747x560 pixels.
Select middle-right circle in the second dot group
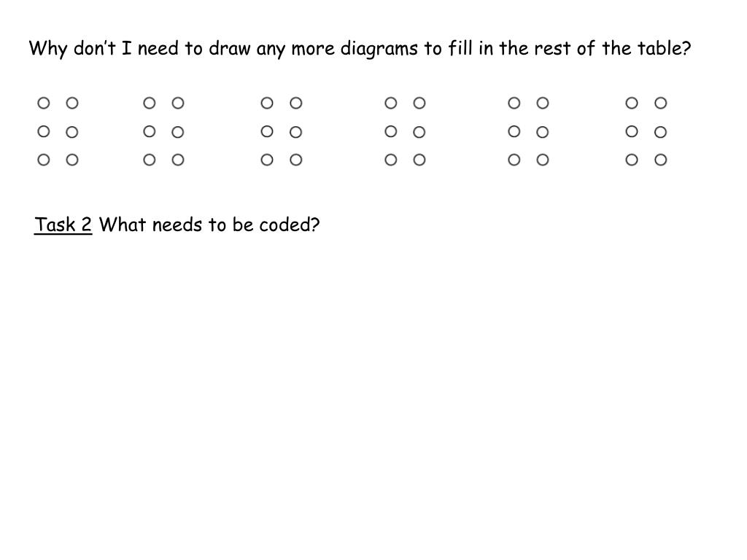pyautogui.click(x=178, y=133)
